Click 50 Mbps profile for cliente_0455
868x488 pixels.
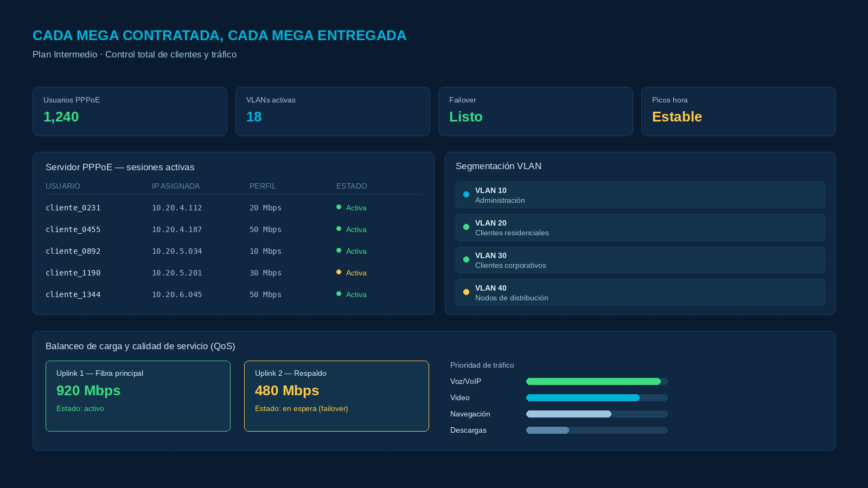265,229
